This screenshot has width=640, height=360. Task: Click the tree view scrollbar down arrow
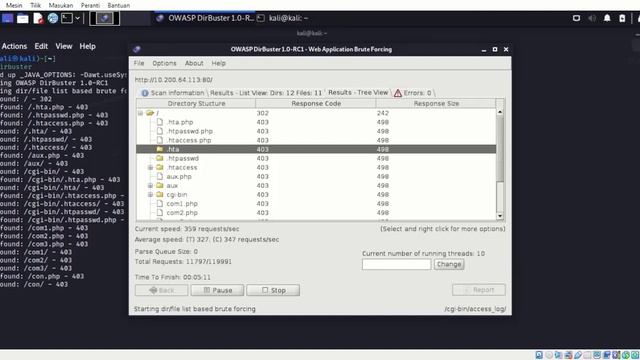click(x=500, y=216)
